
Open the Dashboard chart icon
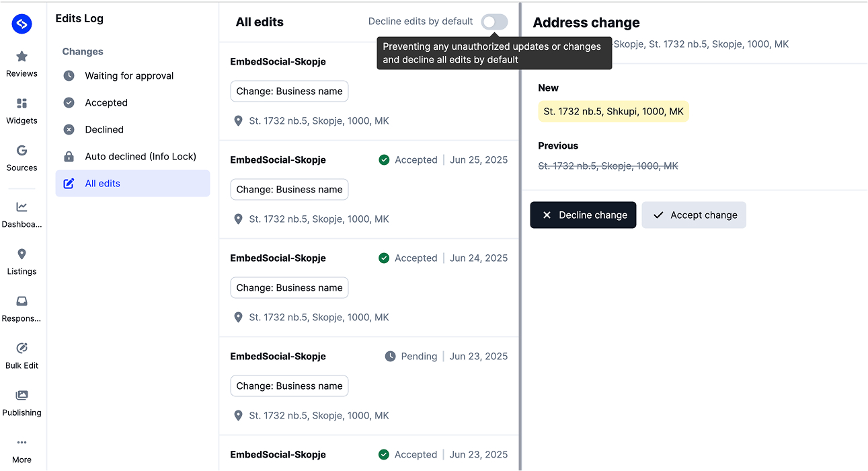pos(22,207)
